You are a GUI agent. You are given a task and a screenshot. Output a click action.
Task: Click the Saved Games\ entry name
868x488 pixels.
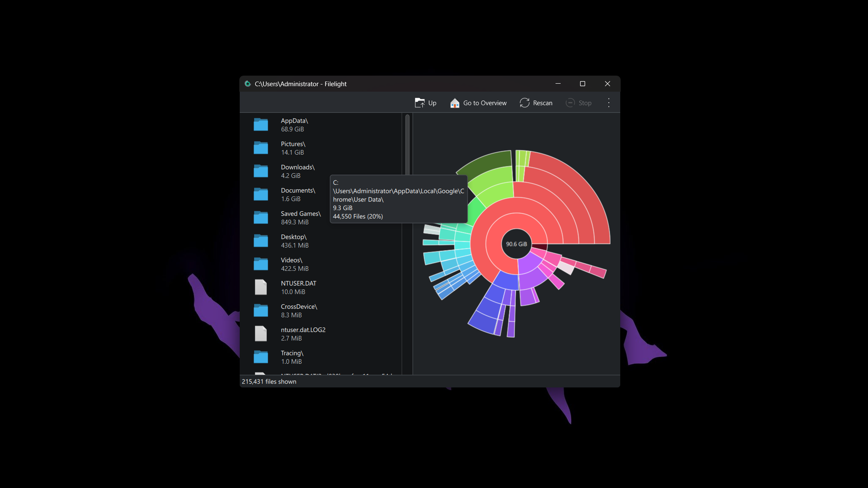point(301,214)
